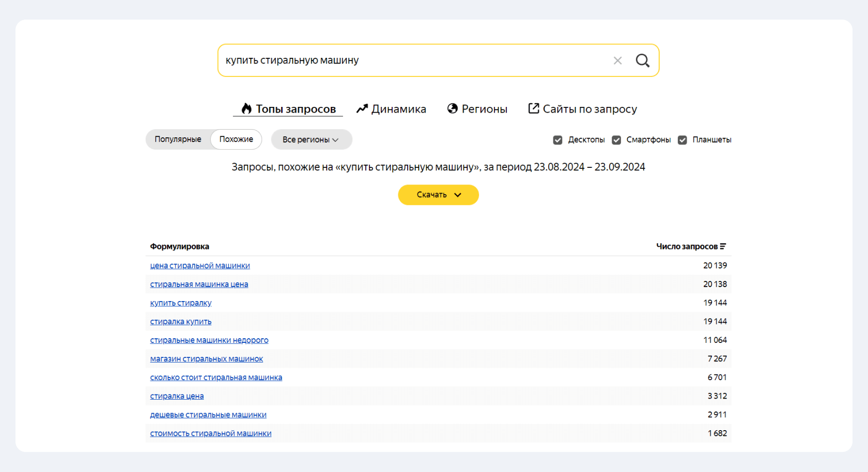The width and height of the screenshot is (868, 472).
Task: Uncheck the Смартфоны device filter
Action: coord(616,139)
